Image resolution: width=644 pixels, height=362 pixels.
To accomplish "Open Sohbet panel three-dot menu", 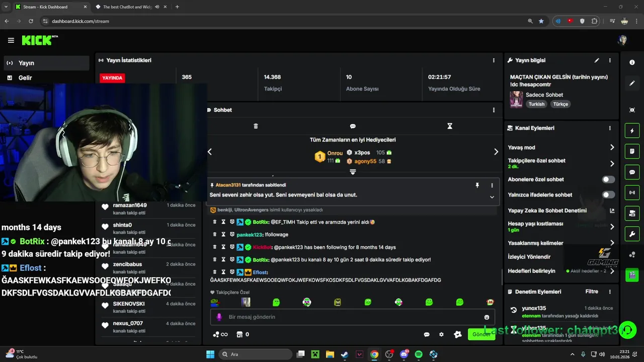I will coord(494,110).
